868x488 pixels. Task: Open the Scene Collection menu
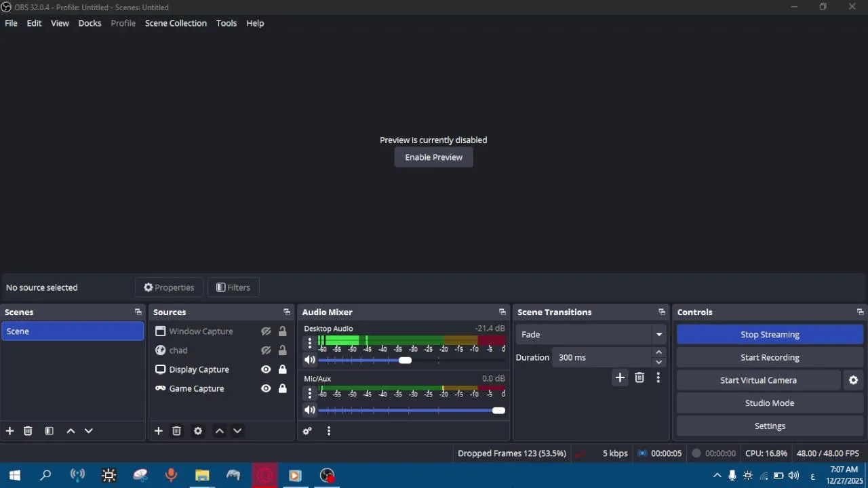coord(176,23)
